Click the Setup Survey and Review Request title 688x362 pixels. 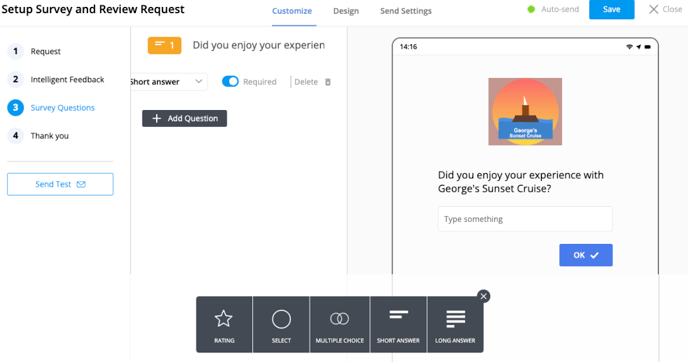click(93, 9)
